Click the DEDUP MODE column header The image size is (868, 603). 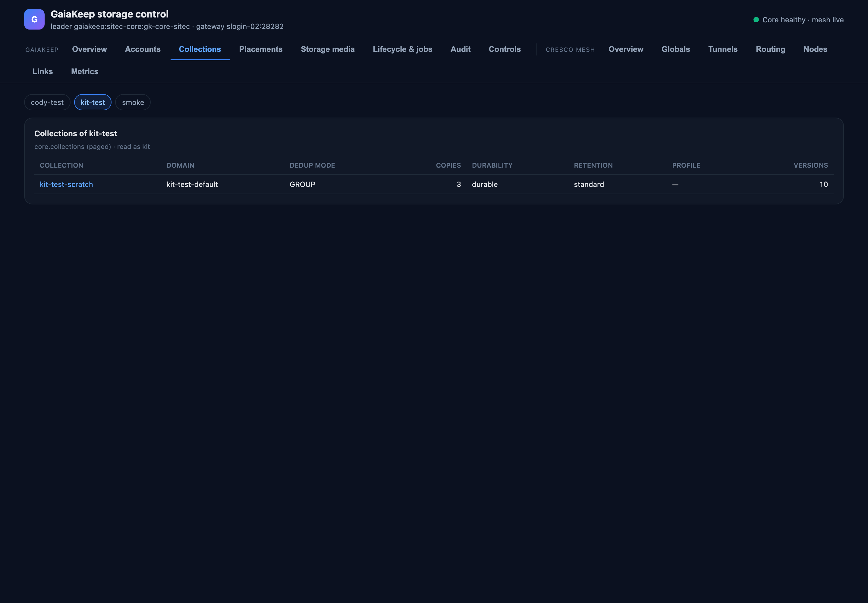click(x=312, y=166)
